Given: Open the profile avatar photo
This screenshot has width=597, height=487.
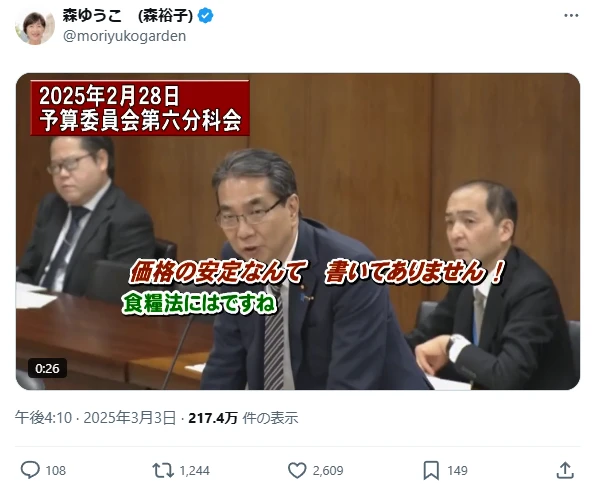Looking at the screenshot, I should (x=35, y=27).
